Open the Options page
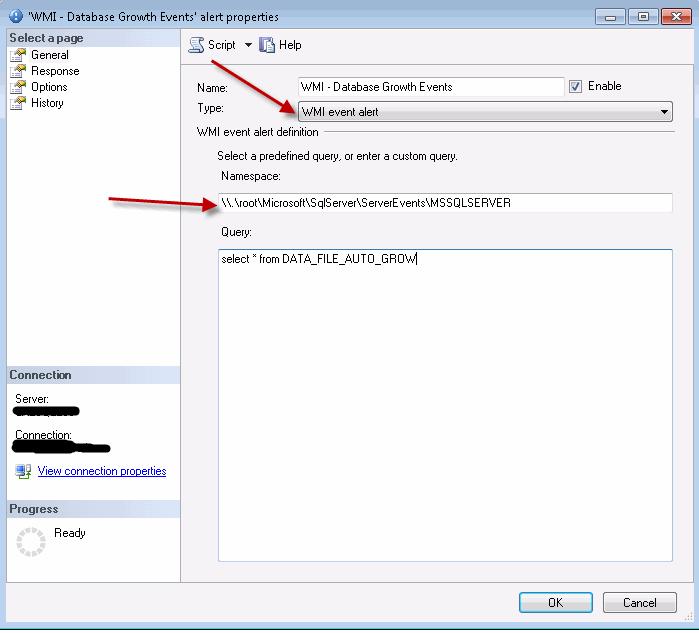The height and width of the screenshot is (633, 699). [x=49, y=87]
